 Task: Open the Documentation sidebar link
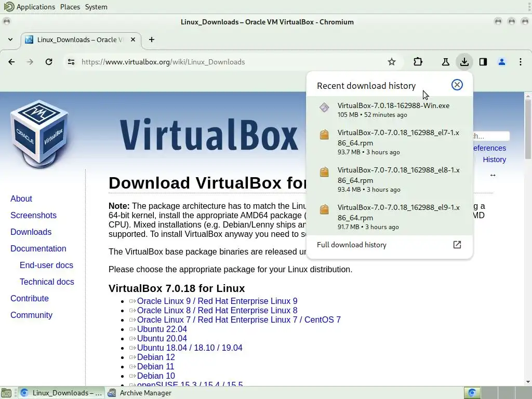tap(38, 248)
